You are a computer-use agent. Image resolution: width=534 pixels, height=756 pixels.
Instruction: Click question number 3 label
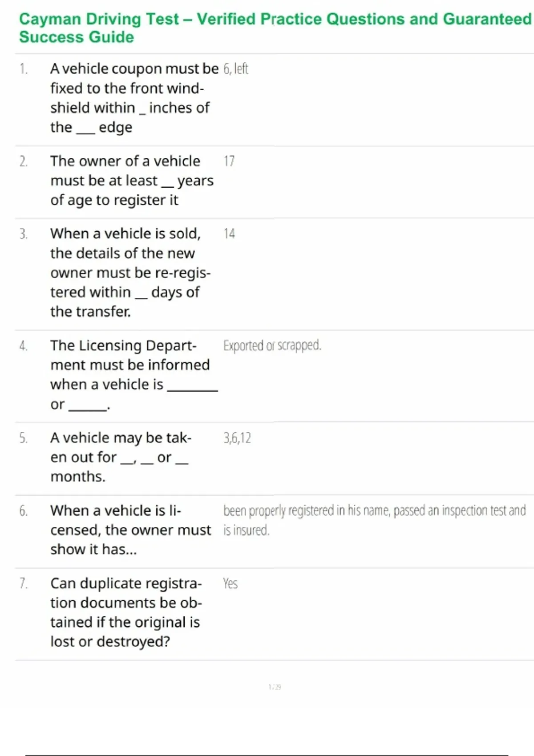[x=23, y=234]
